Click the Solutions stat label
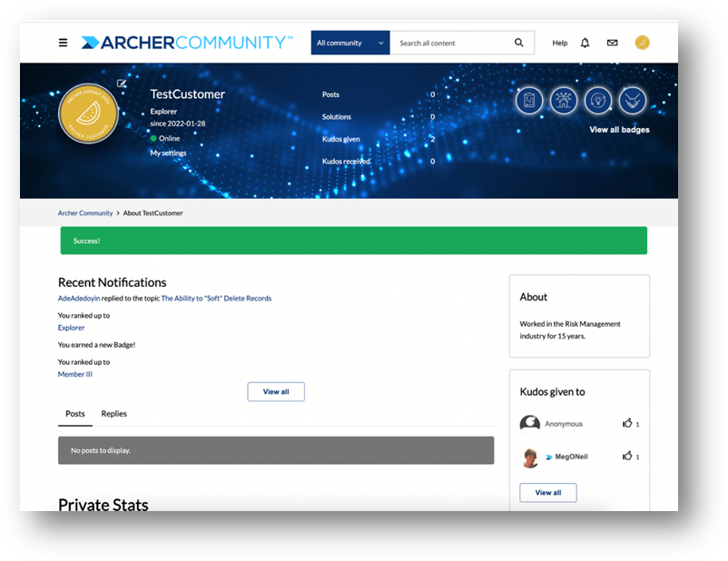Image resolution: width=728 pixels, height=561 pixels. pos(337,116)
